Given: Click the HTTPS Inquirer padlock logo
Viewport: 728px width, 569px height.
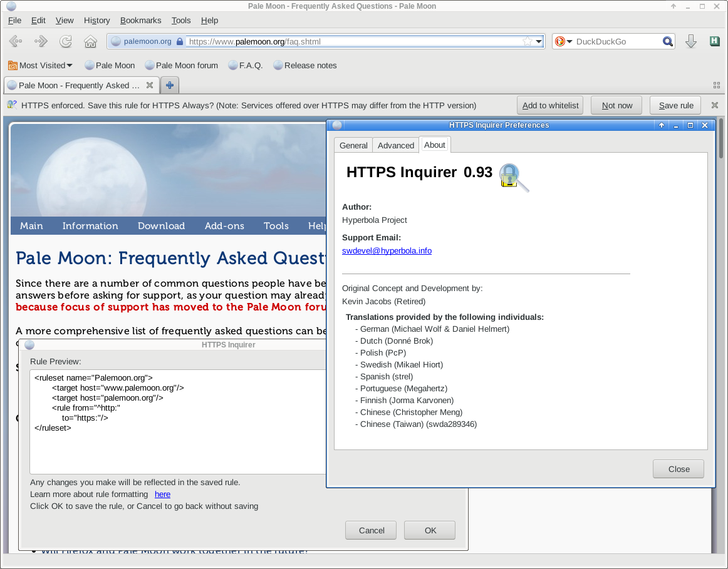Looking at the screenshot, I should click(513, 177).
